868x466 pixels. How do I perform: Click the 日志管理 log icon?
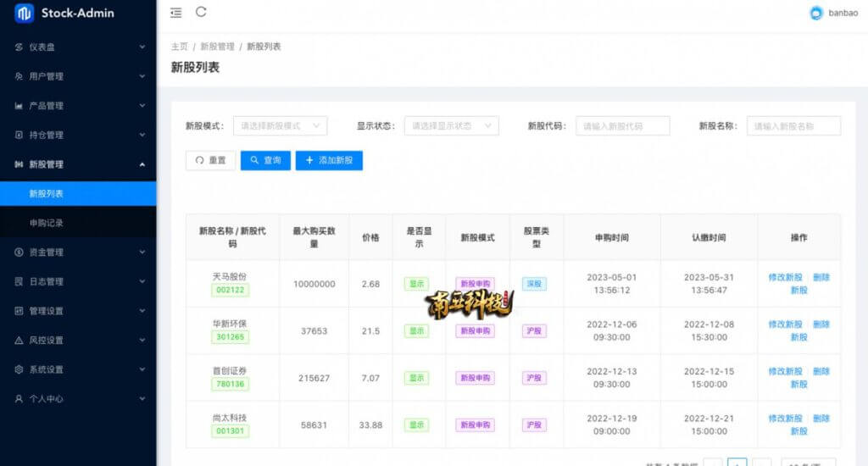(x=19, y=281)
